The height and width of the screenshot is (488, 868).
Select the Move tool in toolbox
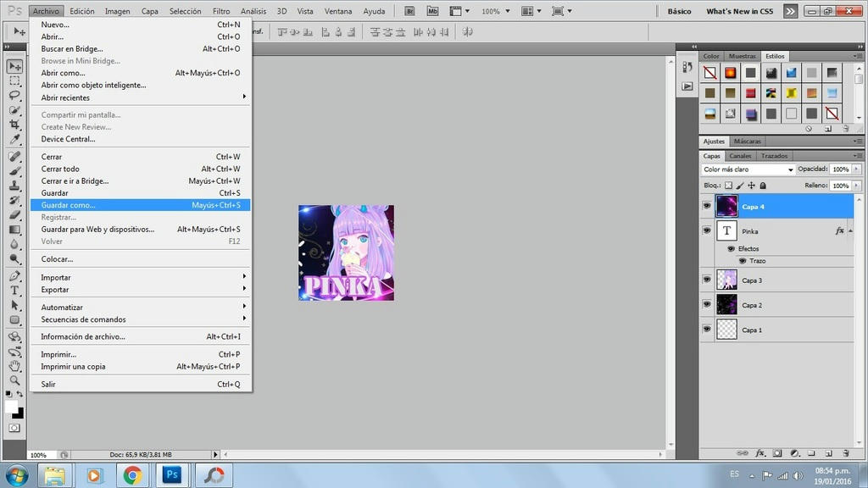point(15,66)
